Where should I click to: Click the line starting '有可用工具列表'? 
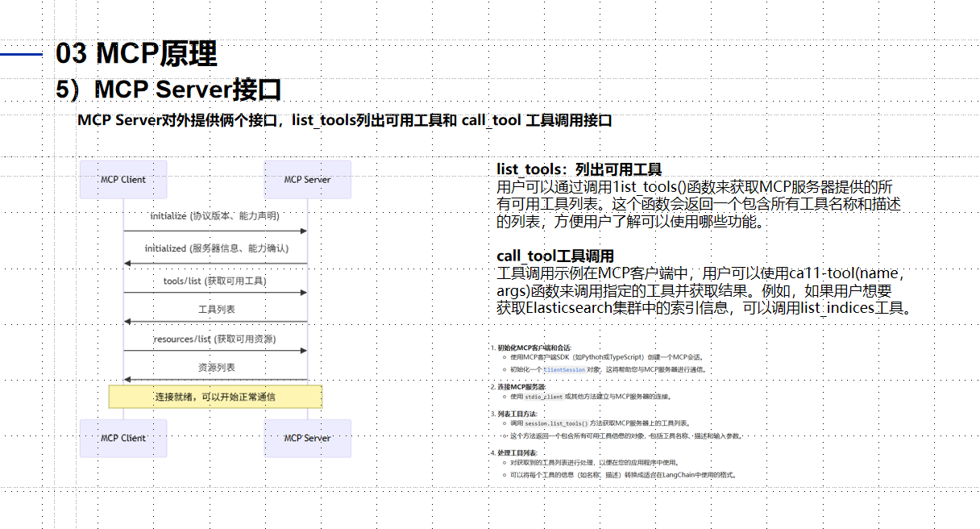click(x=698, y=204)
